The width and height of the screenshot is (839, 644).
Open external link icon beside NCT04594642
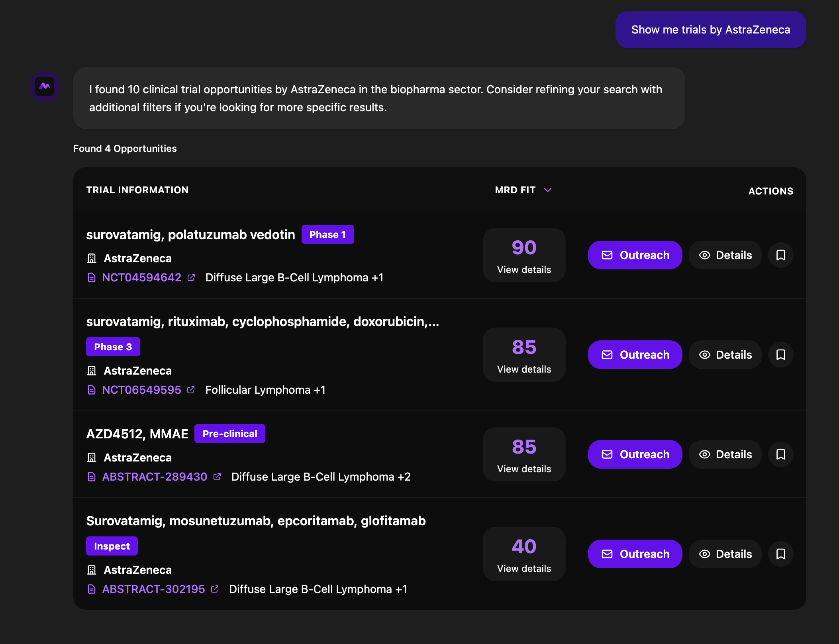click(191, 277)
